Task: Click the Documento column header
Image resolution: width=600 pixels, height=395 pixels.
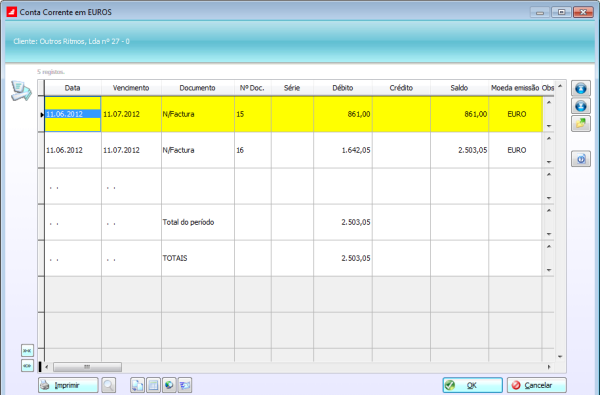Action: click(198, 88)
